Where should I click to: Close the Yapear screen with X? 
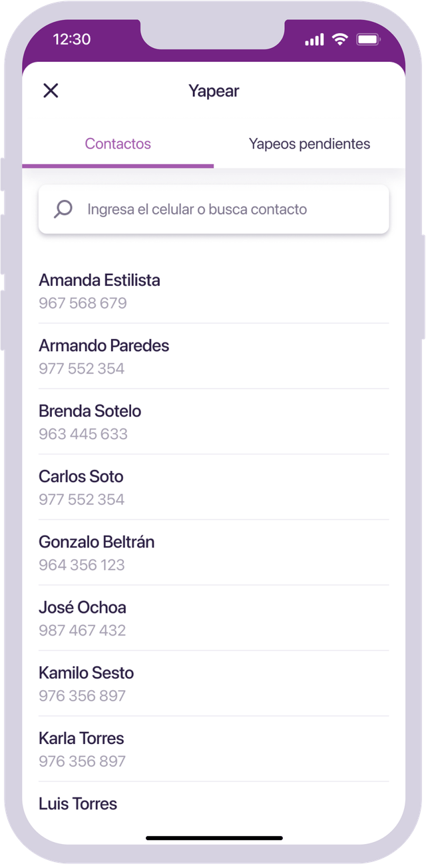tap(51, 91)
